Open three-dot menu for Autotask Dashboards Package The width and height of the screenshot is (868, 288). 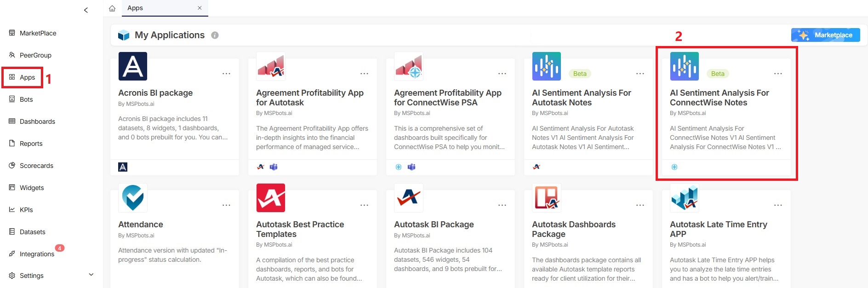pyautogui.click(x=640, y=205)
